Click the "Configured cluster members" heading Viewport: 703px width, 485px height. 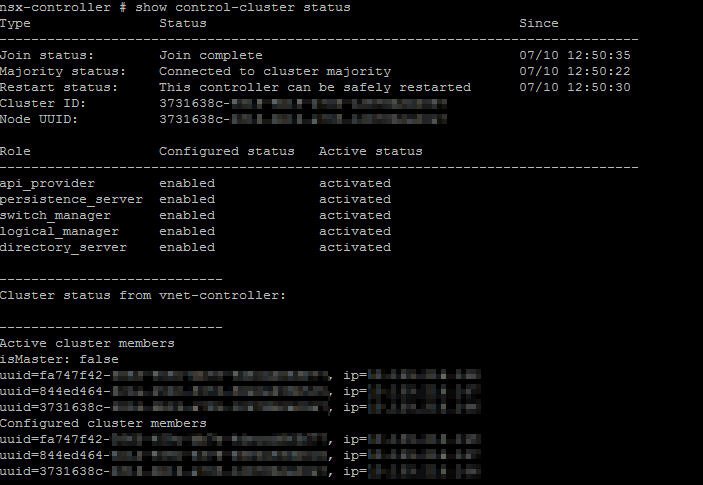[103, 423]
